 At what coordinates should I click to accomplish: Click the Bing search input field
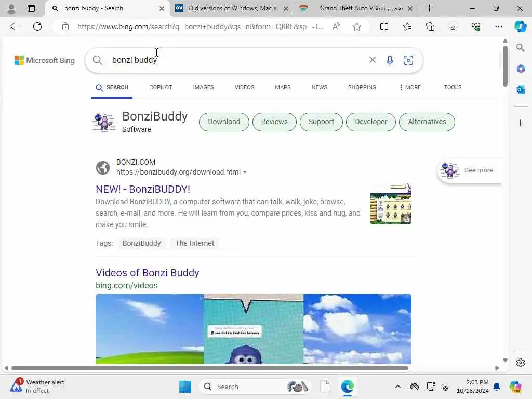pyautogui.click(x=237, y=60)
